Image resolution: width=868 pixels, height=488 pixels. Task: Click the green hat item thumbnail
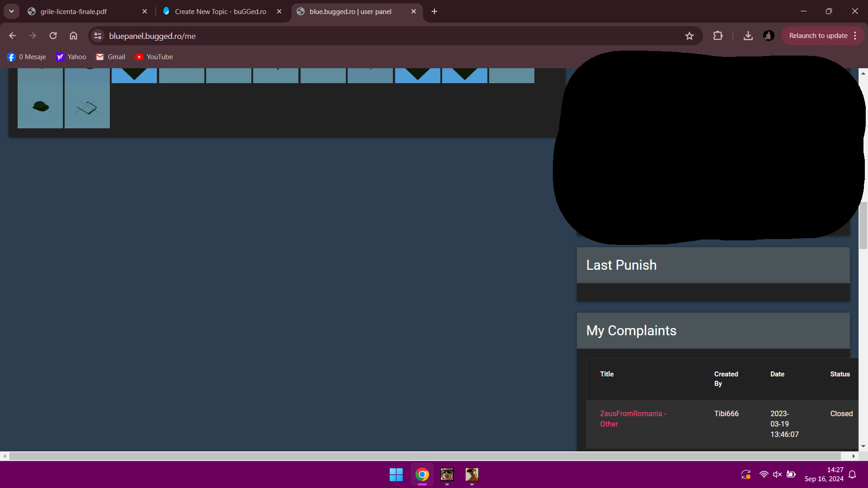[40, 107]
